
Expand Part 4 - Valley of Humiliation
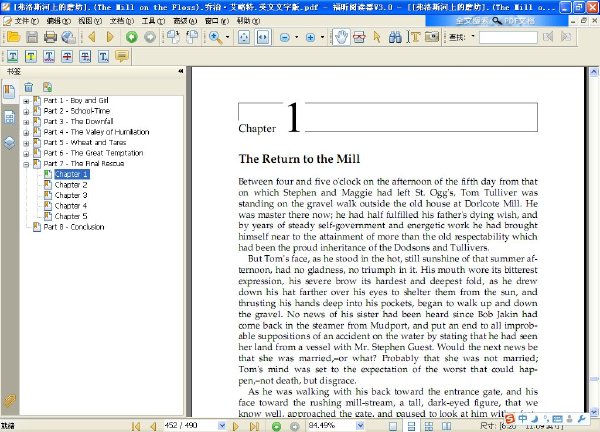tap(26, 133)
